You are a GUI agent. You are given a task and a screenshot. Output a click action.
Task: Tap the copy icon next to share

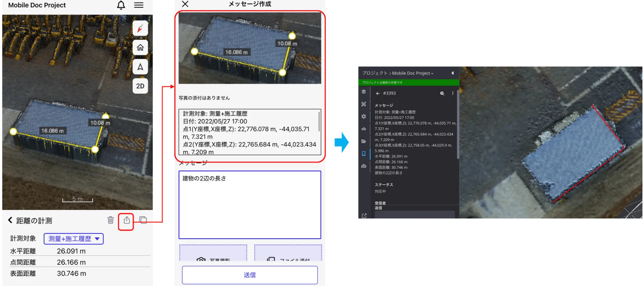point(143,220)
